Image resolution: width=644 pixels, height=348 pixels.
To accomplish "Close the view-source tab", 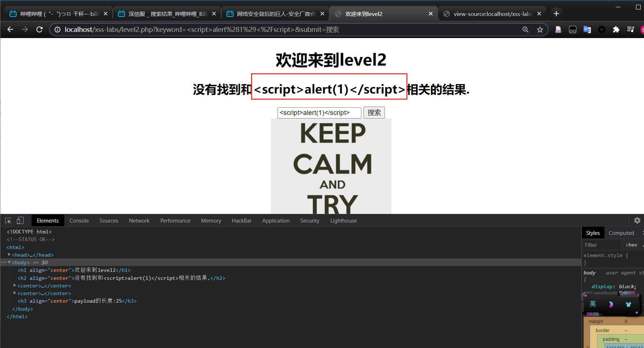I will 539,14.
